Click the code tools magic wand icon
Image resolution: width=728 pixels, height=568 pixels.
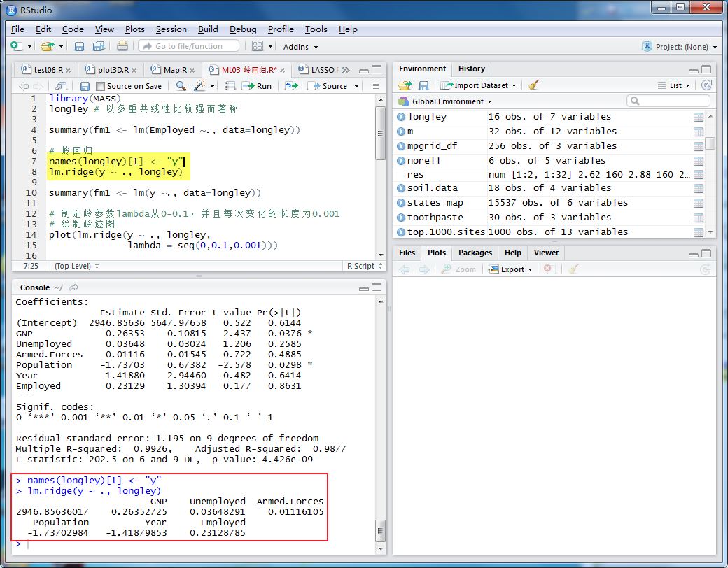(199, 86)
